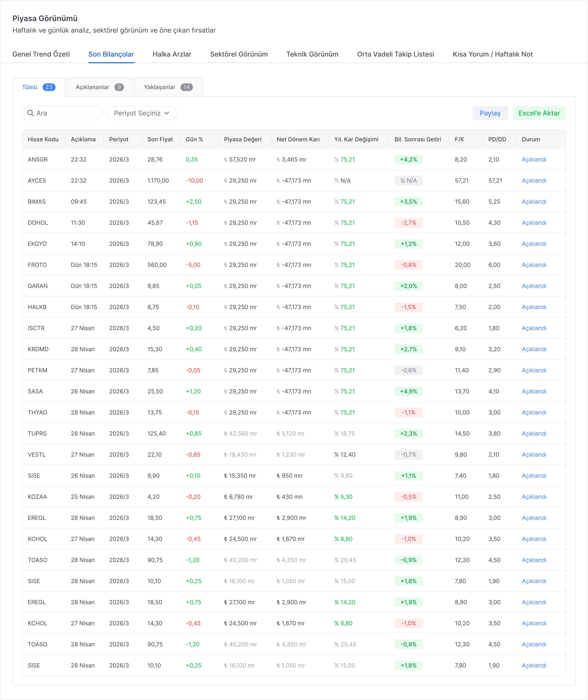This screenshot has width=588, height=700.
Task: Click Açıklandı link in HALKB row
Action: coord(534,307)
